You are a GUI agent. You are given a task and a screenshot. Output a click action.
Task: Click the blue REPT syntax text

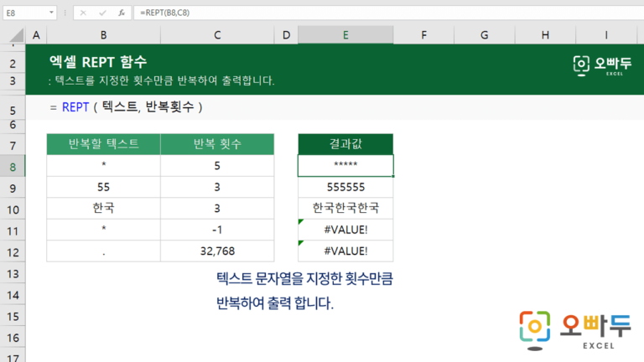point(75,107)
